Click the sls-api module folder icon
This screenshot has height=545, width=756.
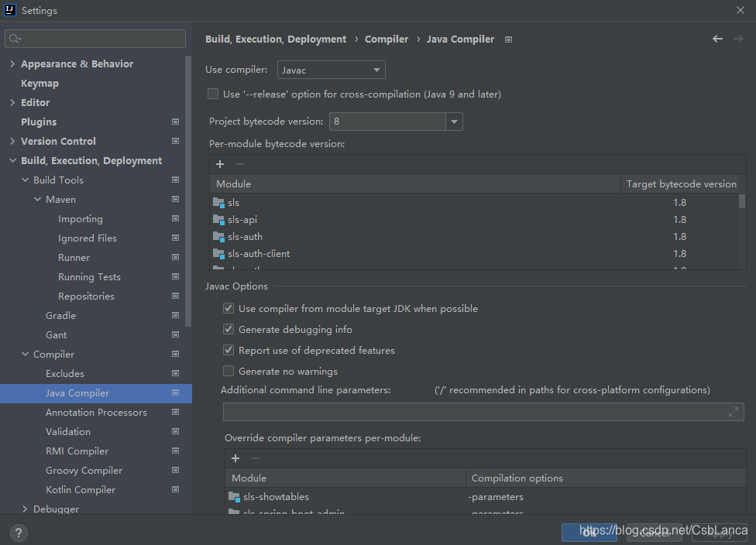[x=219, y=220]
